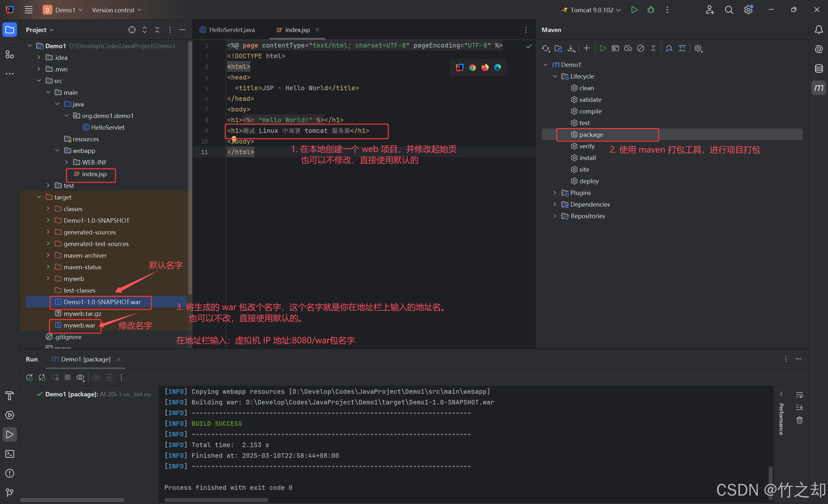Viewport: 828px width, 504px height.
Task: Toggle Maven skip tests mode
Action: 640,48
